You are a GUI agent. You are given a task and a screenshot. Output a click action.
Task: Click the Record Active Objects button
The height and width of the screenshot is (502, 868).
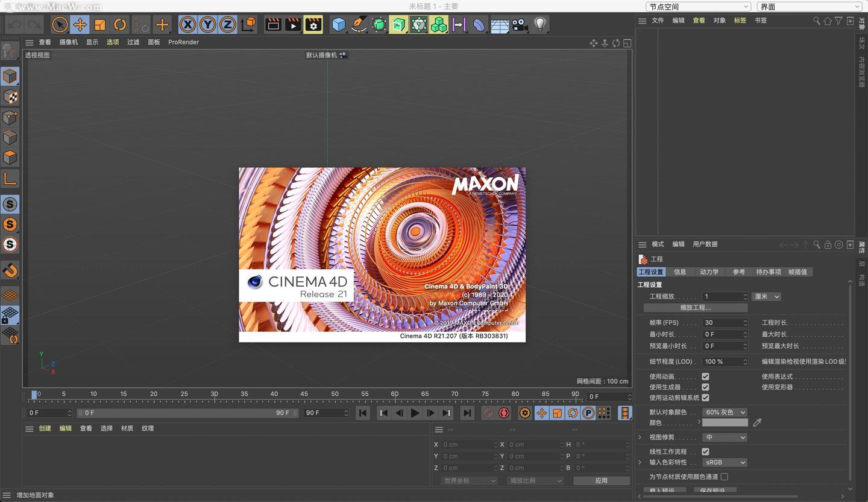(x=488, y=413)
